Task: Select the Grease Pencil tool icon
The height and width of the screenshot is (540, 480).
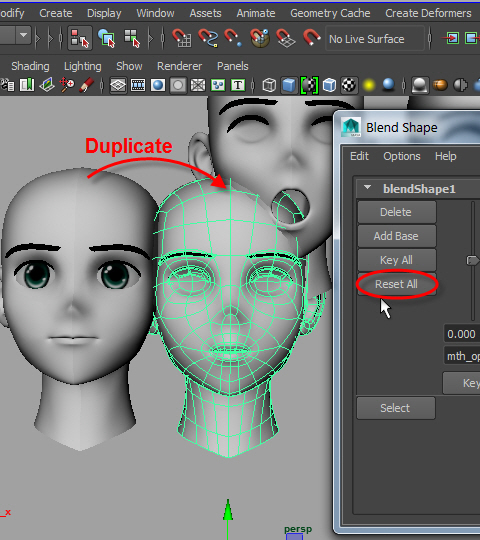Action: click(86, 85)
